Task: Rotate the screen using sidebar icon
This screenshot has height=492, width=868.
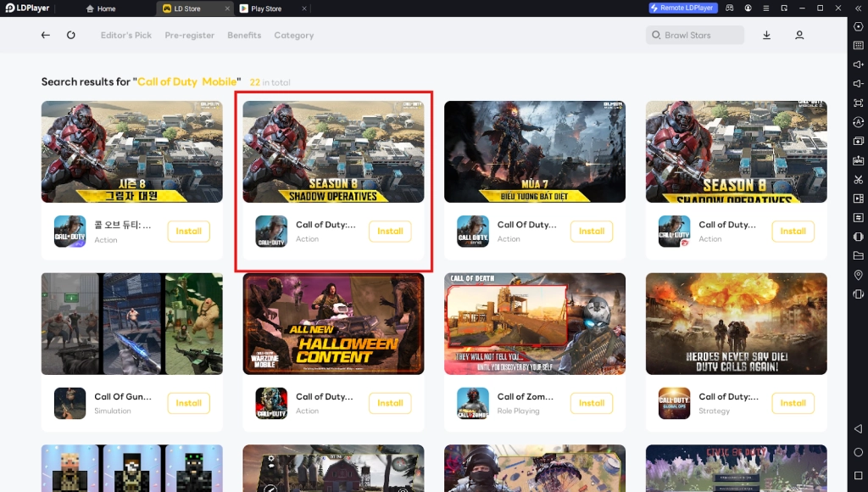Action: 858,294
